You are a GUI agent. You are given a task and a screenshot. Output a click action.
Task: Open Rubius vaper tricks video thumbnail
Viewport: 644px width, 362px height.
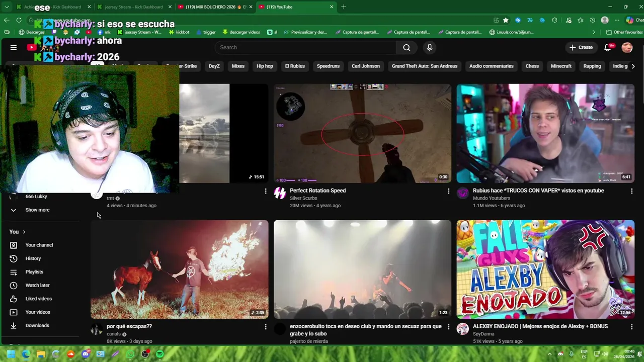coord(545,133)
